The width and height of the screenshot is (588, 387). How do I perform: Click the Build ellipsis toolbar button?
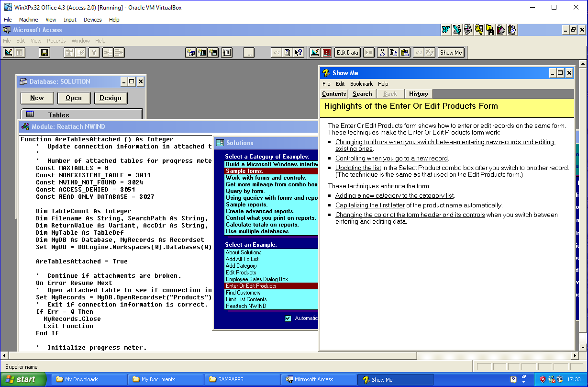click(248, 53)
